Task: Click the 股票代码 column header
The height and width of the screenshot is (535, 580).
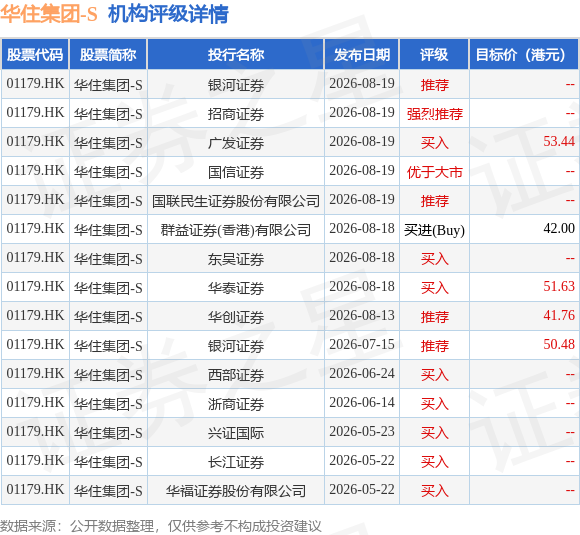Action: 35,54
